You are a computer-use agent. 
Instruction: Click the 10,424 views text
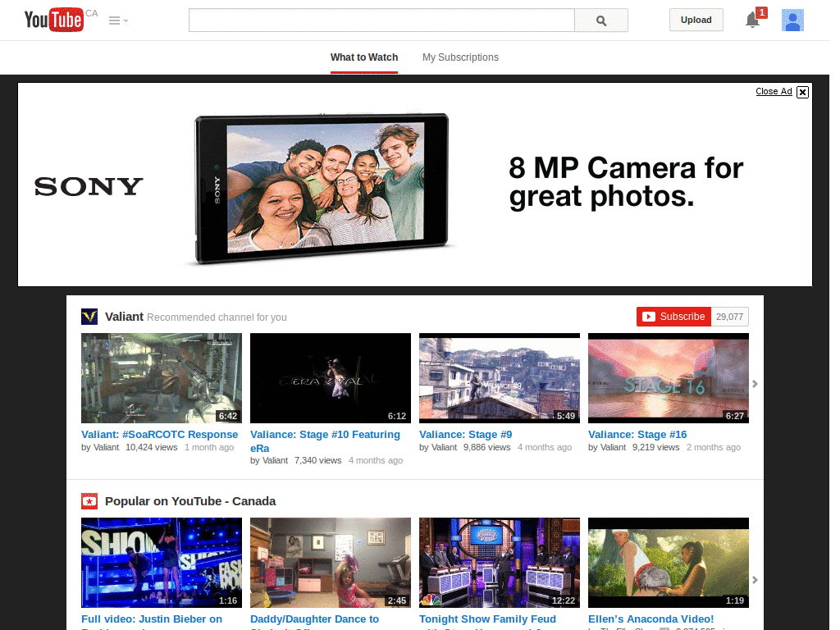tap(151, 447)
